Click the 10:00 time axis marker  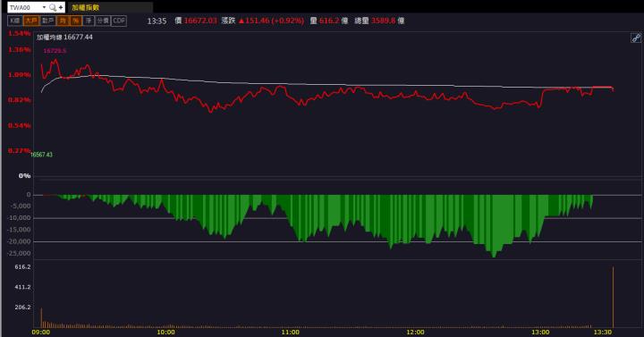[166, 332]
